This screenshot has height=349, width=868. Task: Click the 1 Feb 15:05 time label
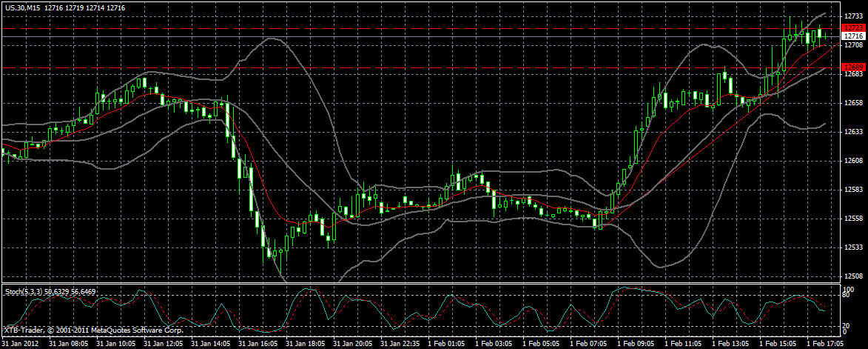[x=777, y=344]
